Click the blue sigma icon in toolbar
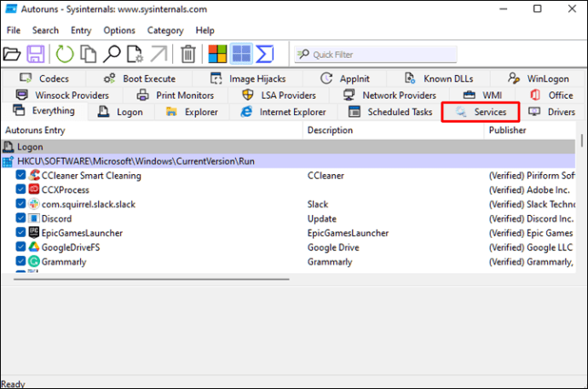 click(x=265, y=55)
